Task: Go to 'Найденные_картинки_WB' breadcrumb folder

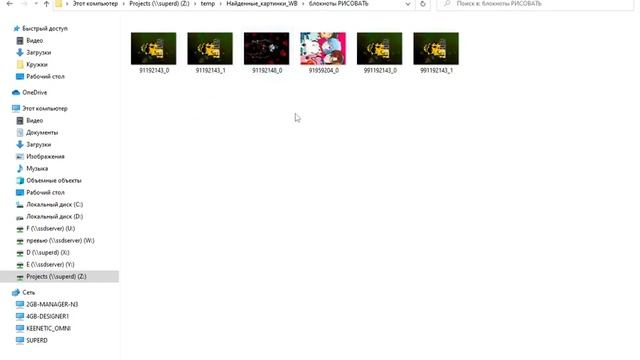Action: pyautogui.click(x=262, y=4)
